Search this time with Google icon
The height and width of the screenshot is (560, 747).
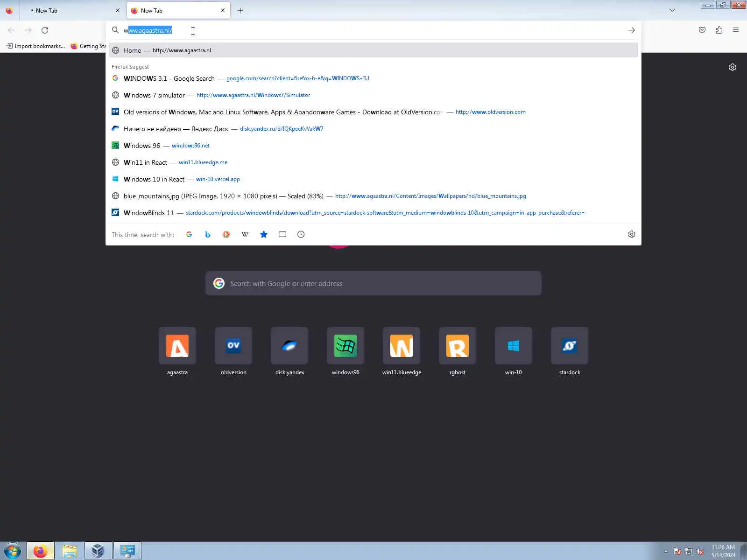pos(189,234)
